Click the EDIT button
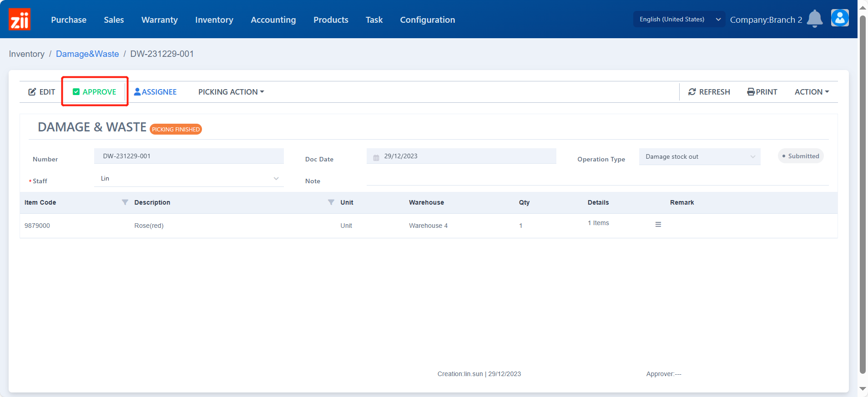 (42, 92)
